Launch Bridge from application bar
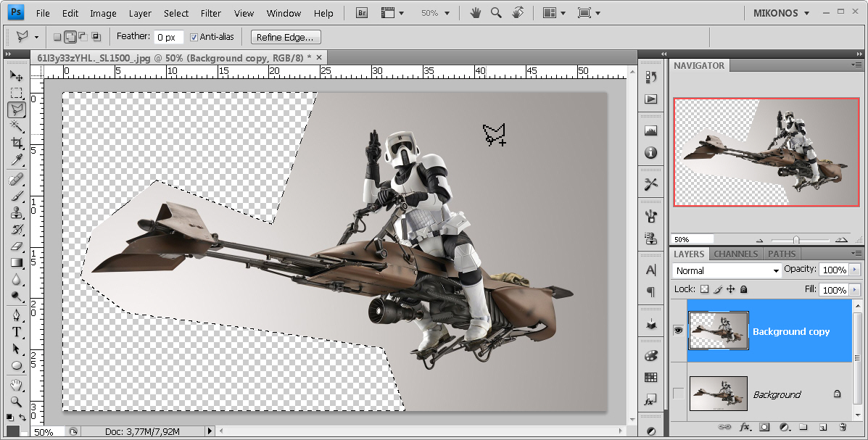Image resolution: width=868 pixels, height=440 pixels. coord(361,13)
